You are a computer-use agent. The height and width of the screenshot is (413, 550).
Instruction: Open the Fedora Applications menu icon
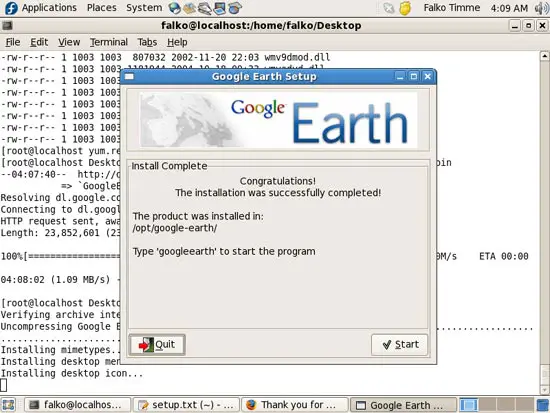(x=11, y=8)
